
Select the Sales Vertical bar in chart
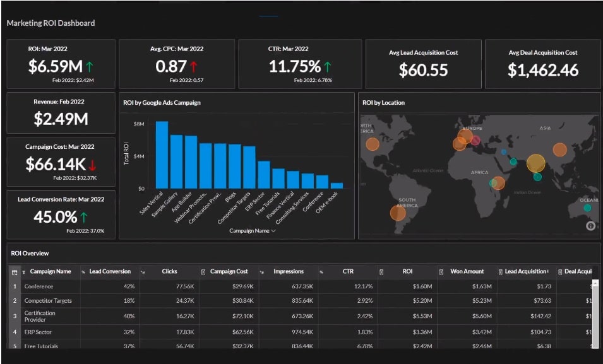click(162, 155)
